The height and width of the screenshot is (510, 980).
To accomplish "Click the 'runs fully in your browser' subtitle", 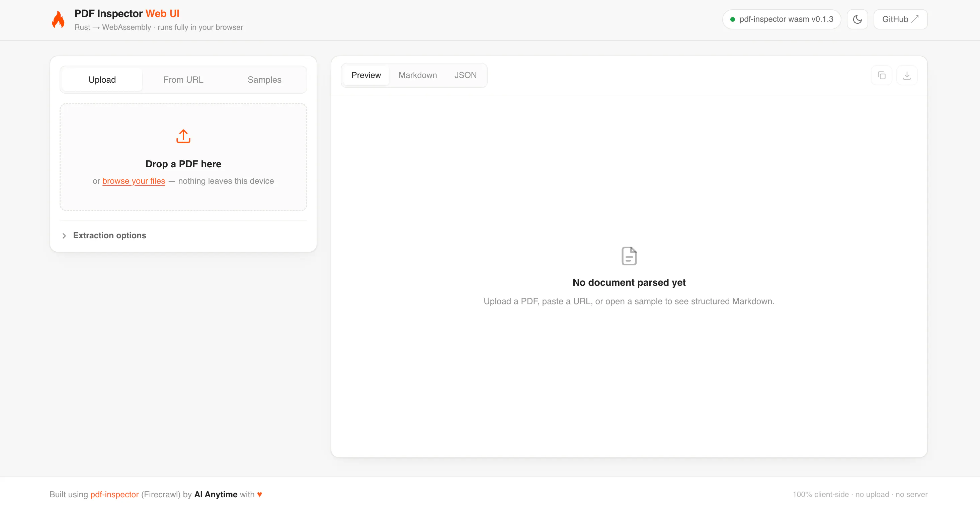I will pos(200,27).
